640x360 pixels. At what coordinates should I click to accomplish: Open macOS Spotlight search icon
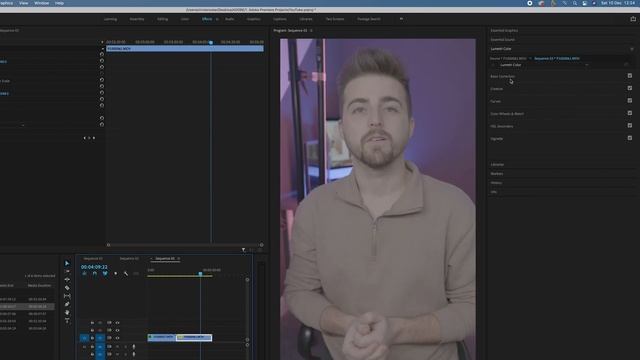point(575,3)
